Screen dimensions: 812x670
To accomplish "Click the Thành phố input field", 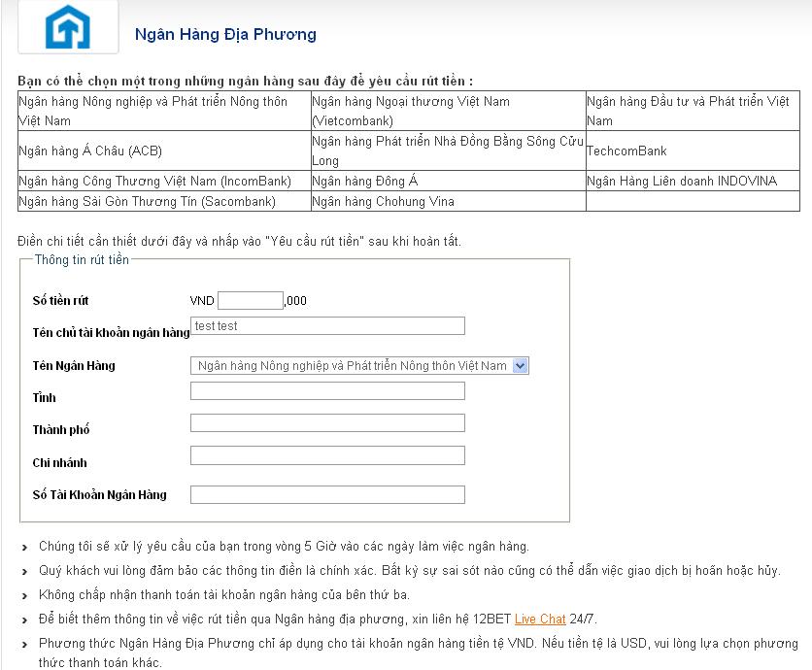I will click(327, 423).
